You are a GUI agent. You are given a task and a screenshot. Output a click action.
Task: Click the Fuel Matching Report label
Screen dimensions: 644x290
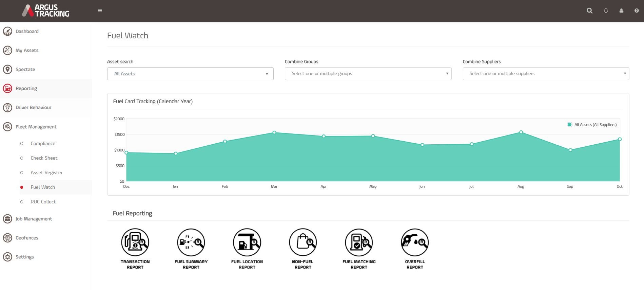359,265
